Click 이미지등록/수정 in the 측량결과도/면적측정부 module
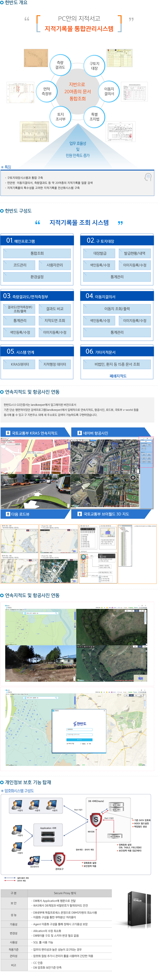Screen dimensions: 158x980 tap(55, 332)
